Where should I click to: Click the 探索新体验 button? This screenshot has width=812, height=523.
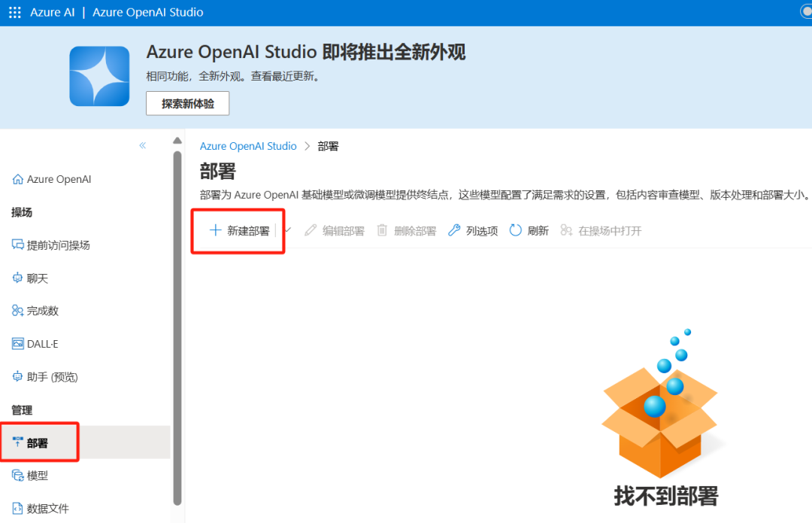pos(187,104)
